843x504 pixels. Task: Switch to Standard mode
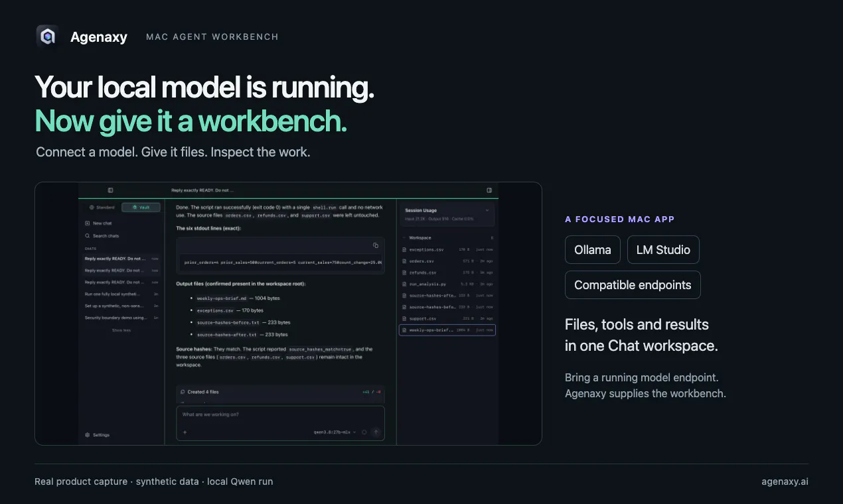click(102, 208)
